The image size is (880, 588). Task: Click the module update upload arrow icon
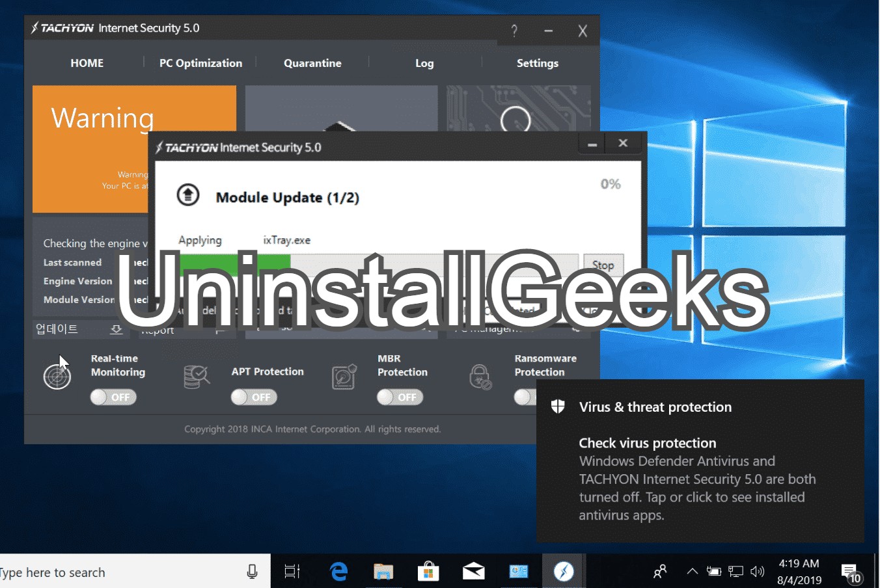(188, 194)
